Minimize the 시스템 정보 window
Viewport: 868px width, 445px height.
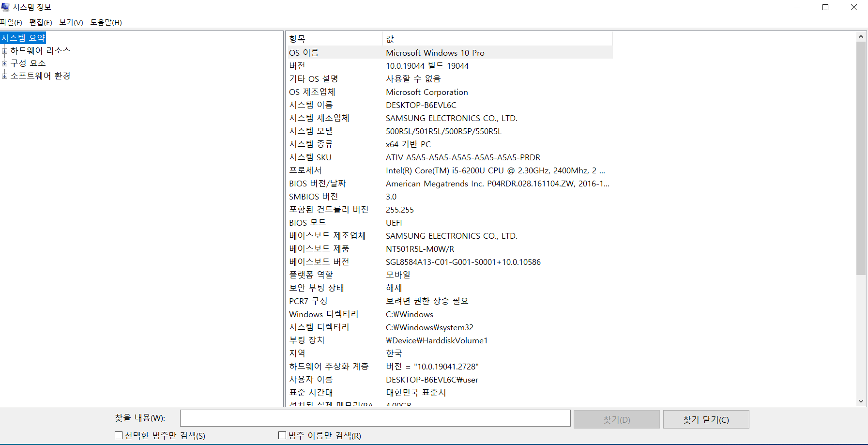point(797,7)
